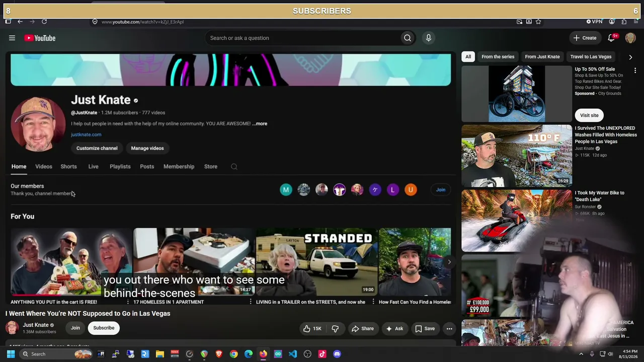Image resolution: width=644 pixels, height=362 pixels.
Task: Open the channel Posts tab
Action: (147, 167)
